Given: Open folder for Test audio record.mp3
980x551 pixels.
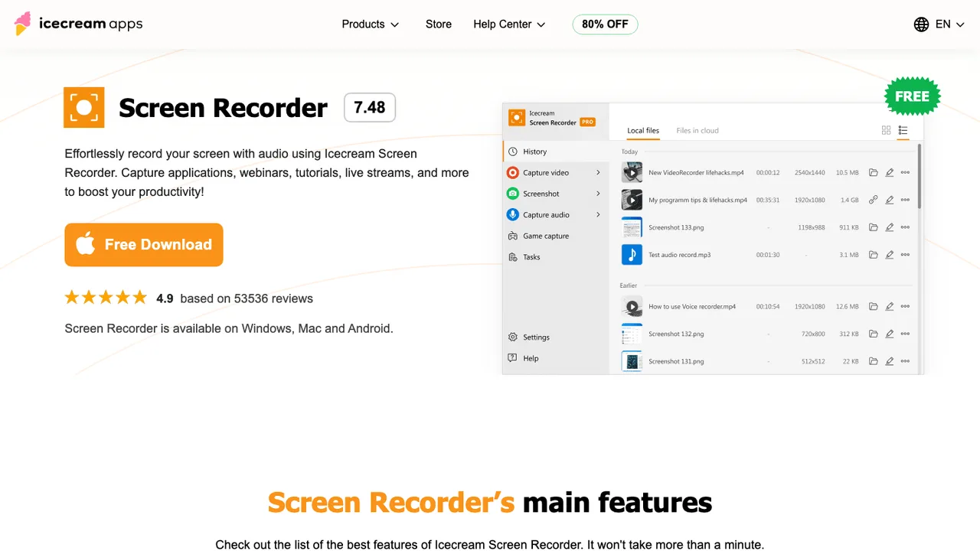Looking at the screenshot, I should click(873, 255).
